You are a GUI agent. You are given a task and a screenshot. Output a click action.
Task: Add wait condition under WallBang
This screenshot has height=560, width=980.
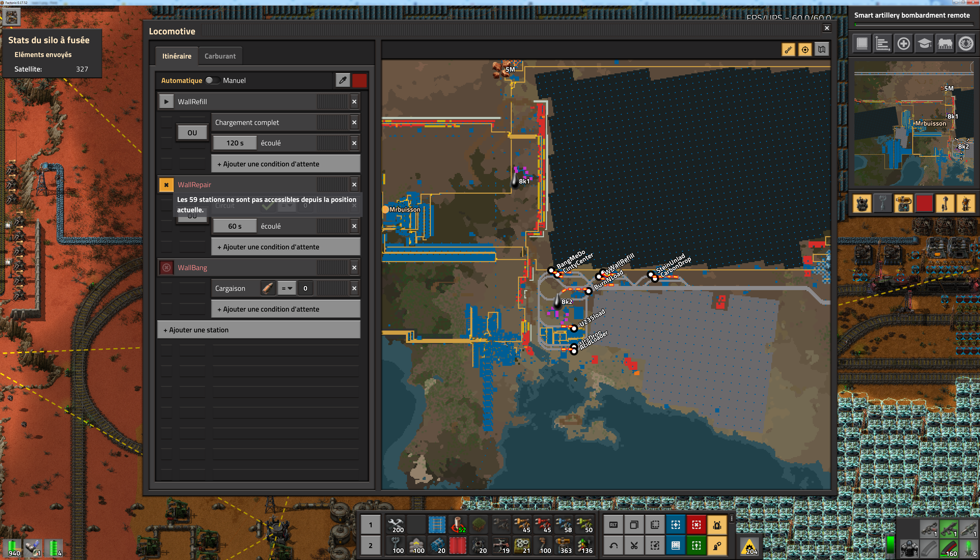click(286, 309)
